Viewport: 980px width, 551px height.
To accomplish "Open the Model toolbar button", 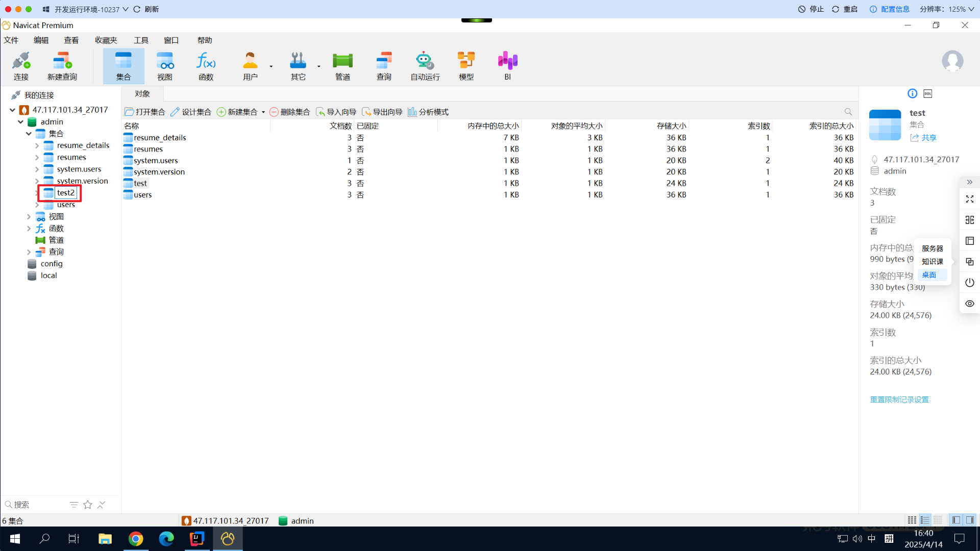I will [x=466, y=66].
